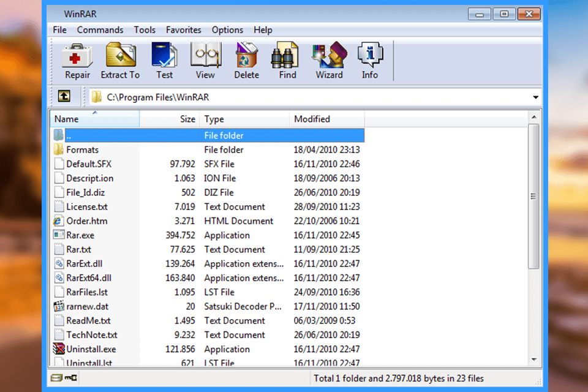The image size is (588, 392).
Task: Sort by Type column header
Action: pyautogui.click(x=244, y=119)
